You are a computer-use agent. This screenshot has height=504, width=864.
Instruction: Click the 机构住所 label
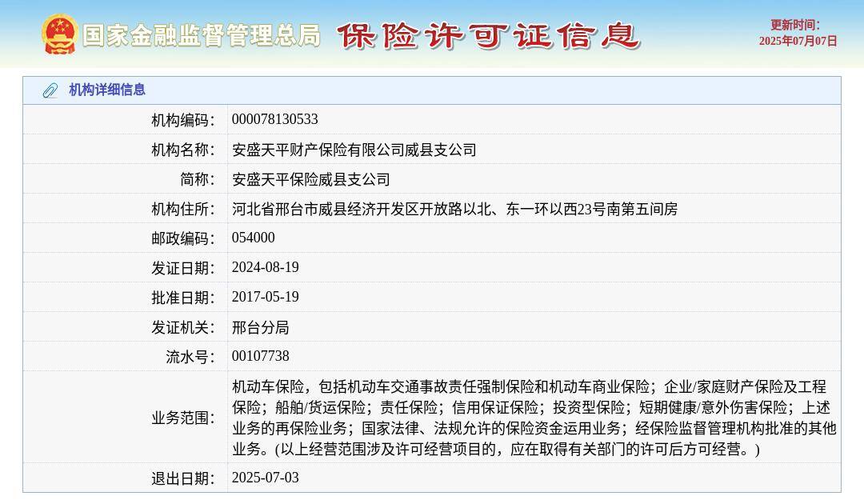click(x=183, y=210)
